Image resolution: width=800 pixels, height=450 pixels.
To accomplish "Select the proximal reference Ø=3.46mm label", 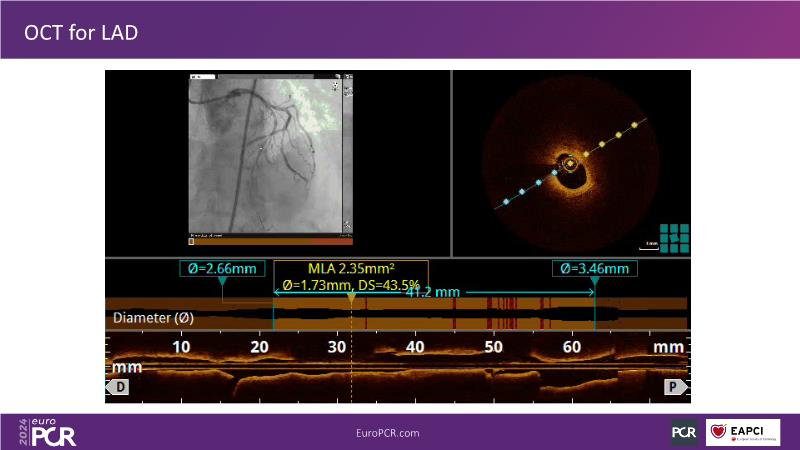I will pos(594,268).
